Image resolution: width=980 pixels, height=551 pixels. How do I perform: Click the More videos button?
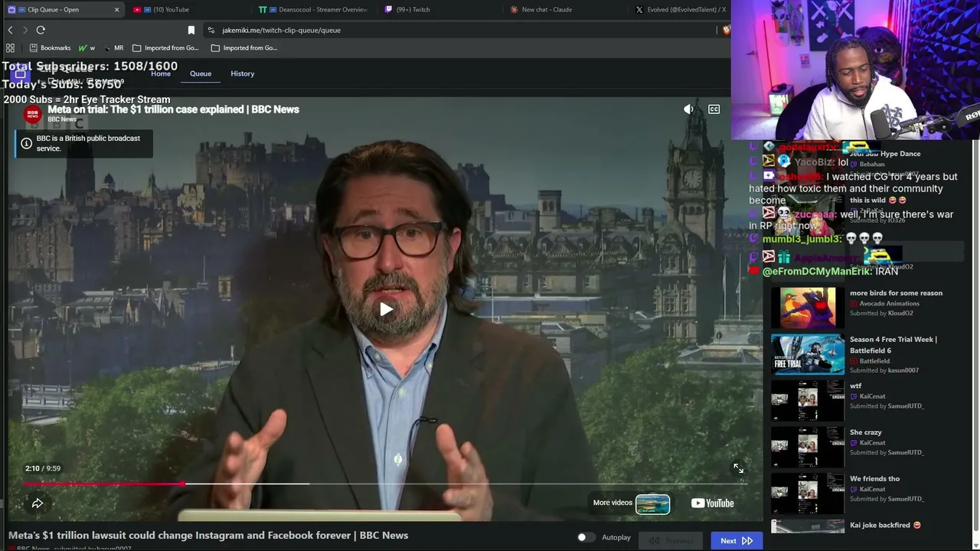pos(632,503)
